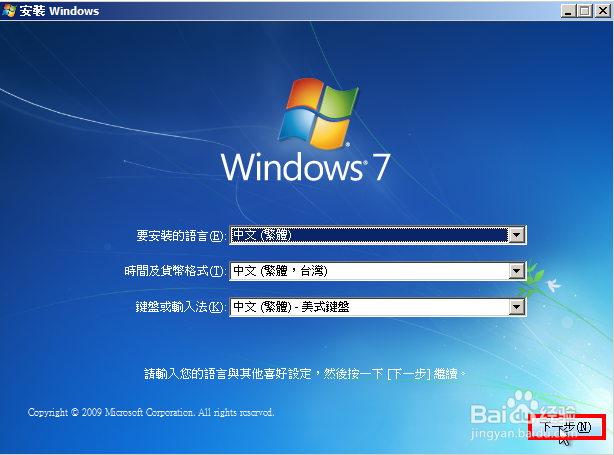This screenshot has height=455, width=614.
Task: Click the 請輸入您的語言與其他喜好設定 instruction text
Action: tap(305, 374)
